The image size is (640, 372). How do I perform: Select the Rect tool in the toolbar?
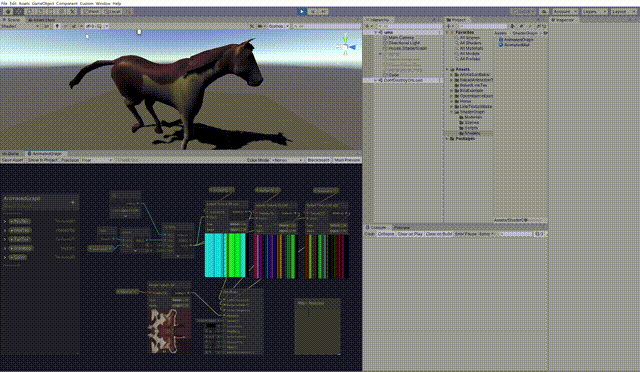tap(51, 12)
